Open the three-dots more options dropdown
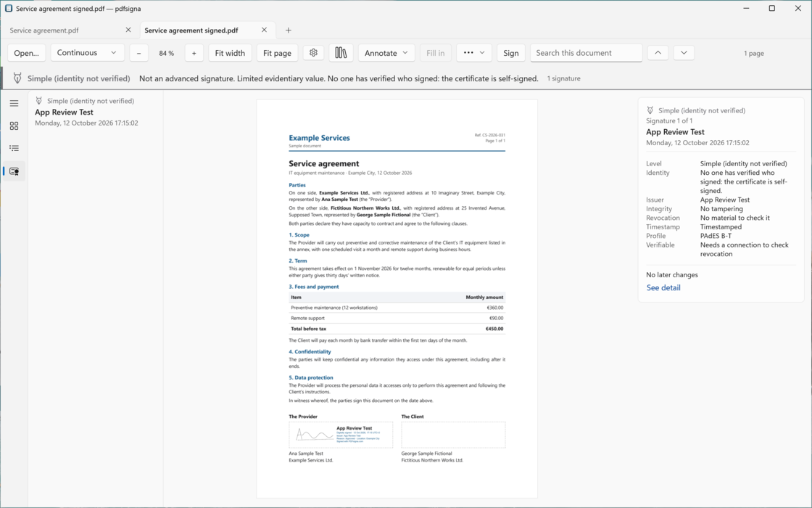 [x=474, y=53]
